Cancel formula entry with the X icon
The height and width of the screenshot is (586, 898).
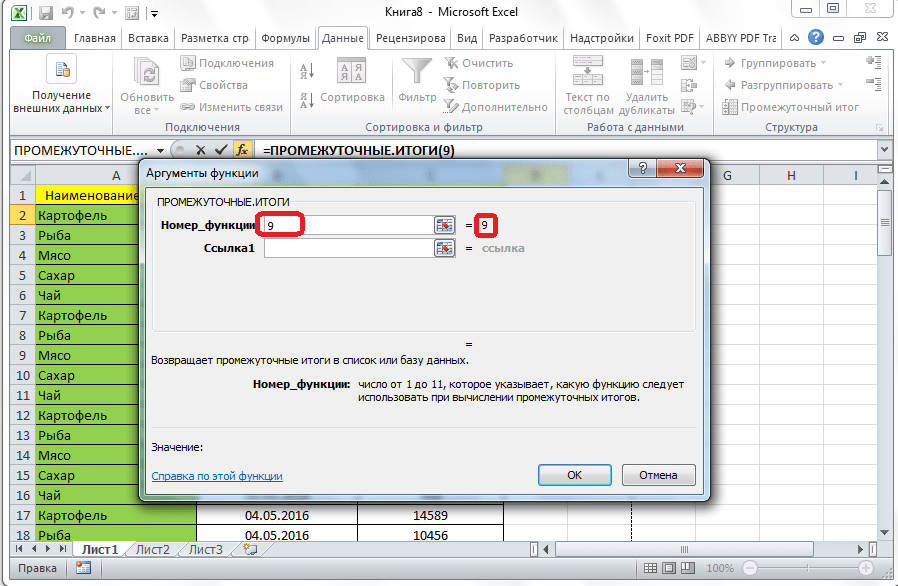[x=198, y=149]
